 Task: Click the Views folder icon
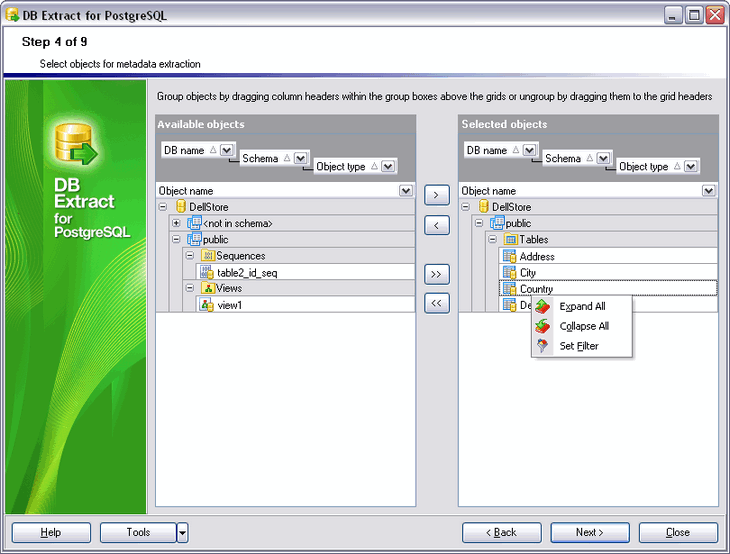[209, 288]
